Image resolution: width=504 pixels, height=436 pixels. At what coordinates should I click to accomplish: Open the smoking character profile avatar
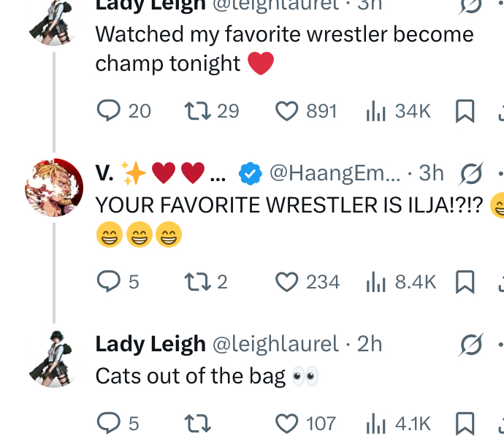coord(54,188)
